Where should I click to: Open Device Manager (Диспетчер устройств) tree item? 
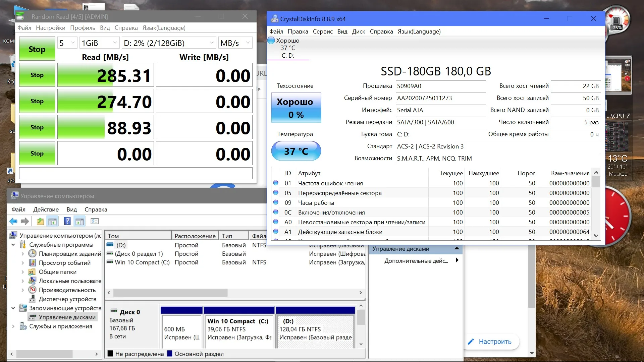coord(67,299)
